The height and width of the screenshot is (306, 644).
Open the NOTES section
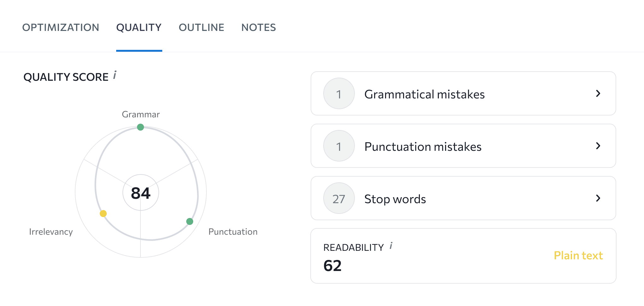click(x=258, y=27)
